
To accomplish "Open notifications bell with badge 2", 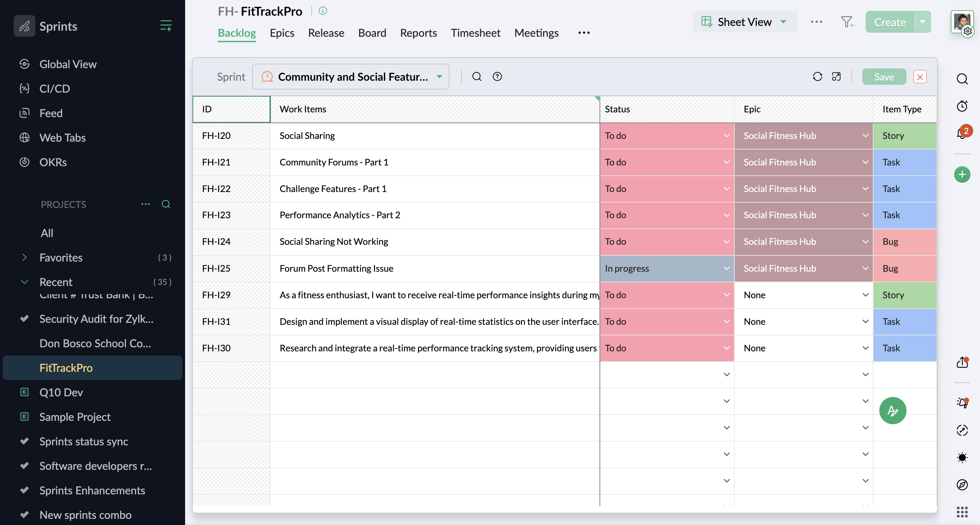I will (962, 133).
